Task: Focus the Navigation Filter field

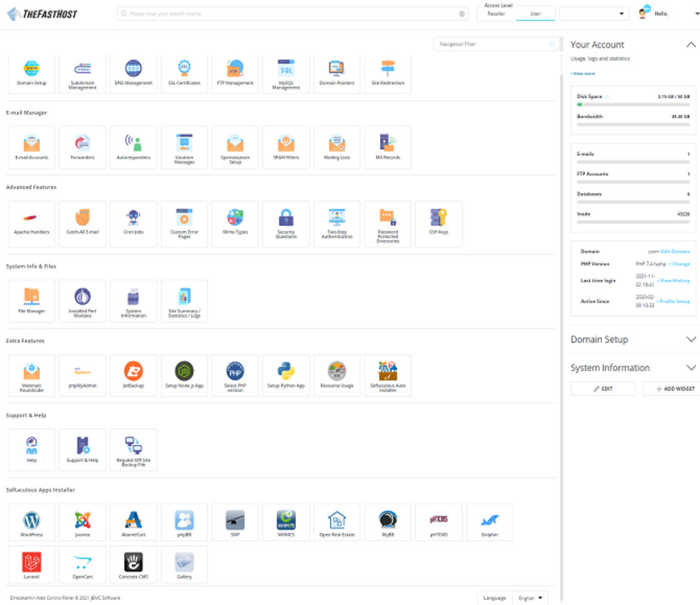Action: tap(496, 44)
